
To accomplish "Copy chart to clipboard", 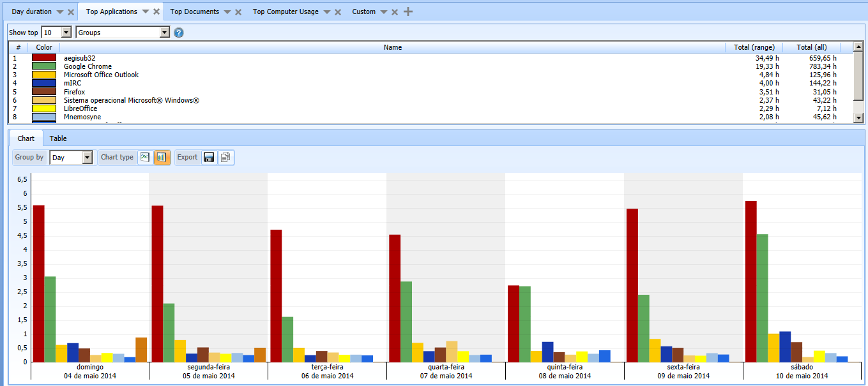I will coord(225,157).
